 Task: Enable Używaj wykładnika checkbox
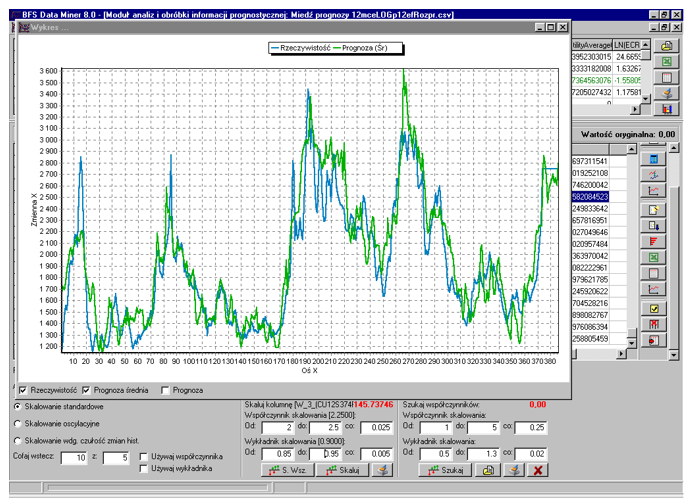[x=143, y=468]
